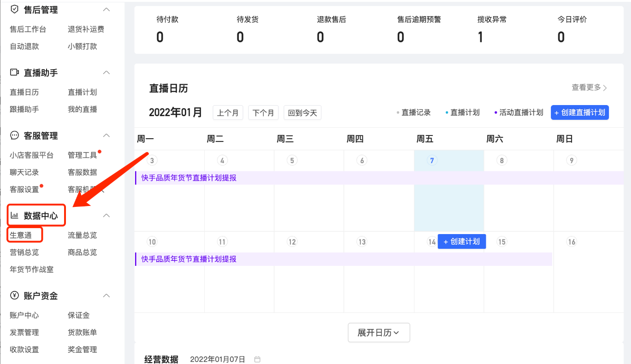Click the 客服管理 chat bubble icon
The image size is (631, 364).
point(14,135)
